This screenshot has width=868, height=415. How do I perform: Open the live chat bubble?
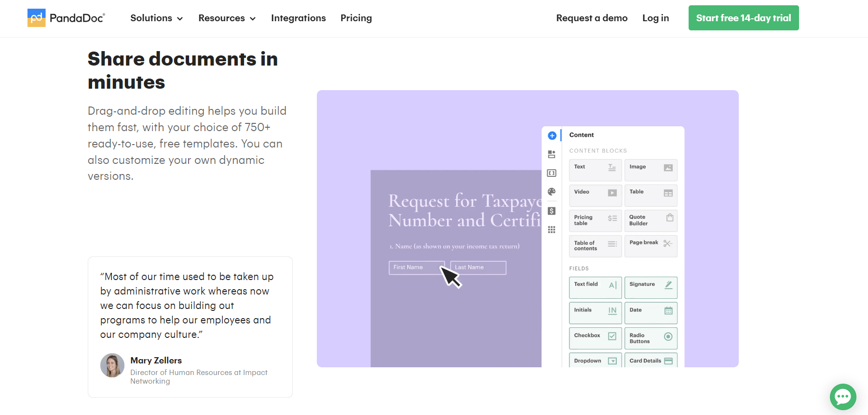[x=842, y=397]
